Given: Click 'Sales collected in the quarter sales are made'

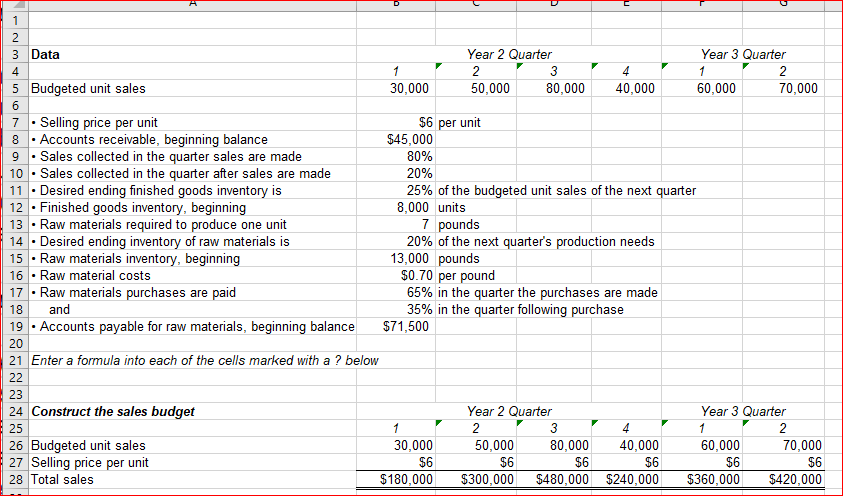Looking at the screenshot, I should [167, 156].
